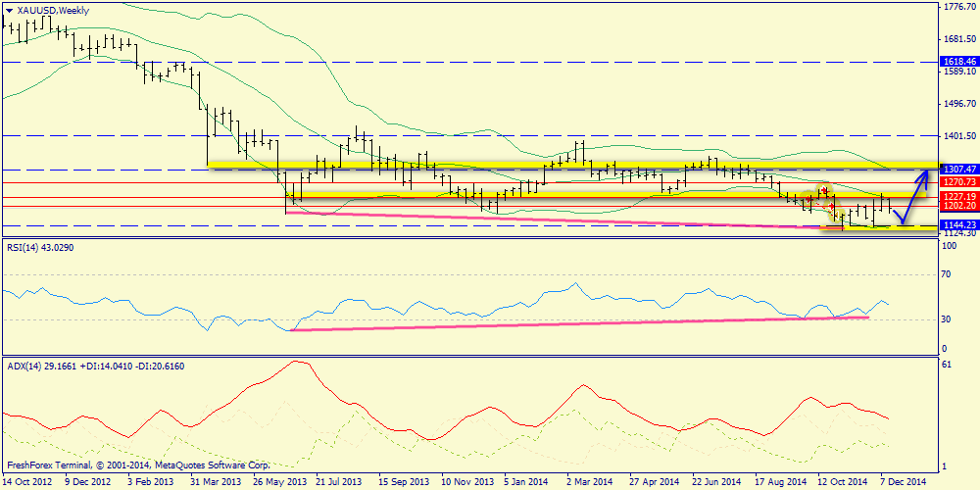Click the 1496.70 value on price scale
Viewport: 980px width, 490px height.
click(960, 103)
